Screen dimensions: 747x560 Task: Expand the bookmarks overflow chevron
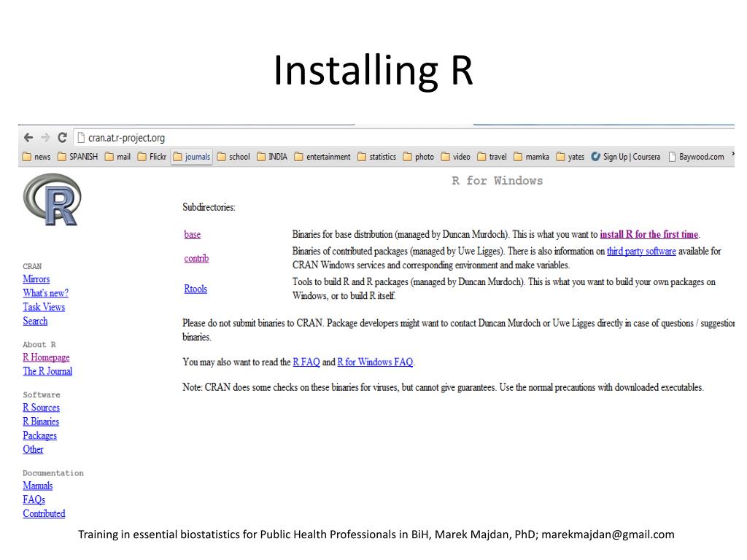click(732, 155)
